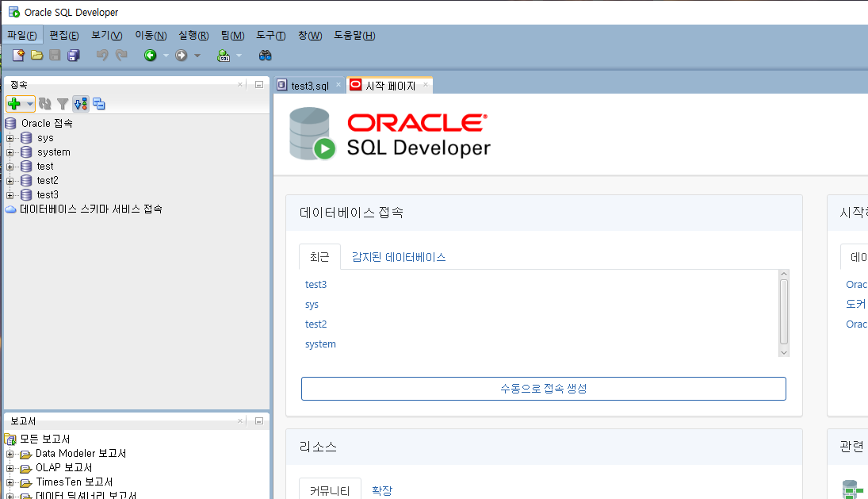Minimize the 보고서 panel

pos(258,421)
